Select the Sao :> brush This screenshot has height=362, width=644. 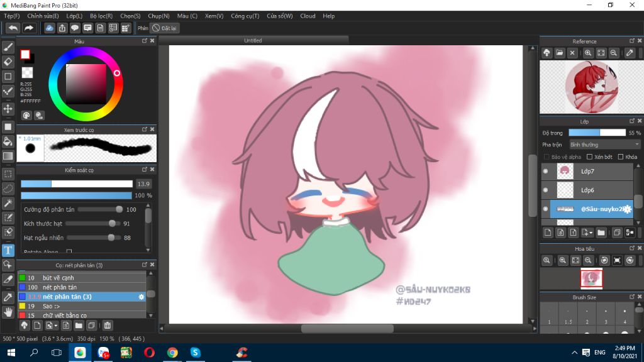coord(82,306)
